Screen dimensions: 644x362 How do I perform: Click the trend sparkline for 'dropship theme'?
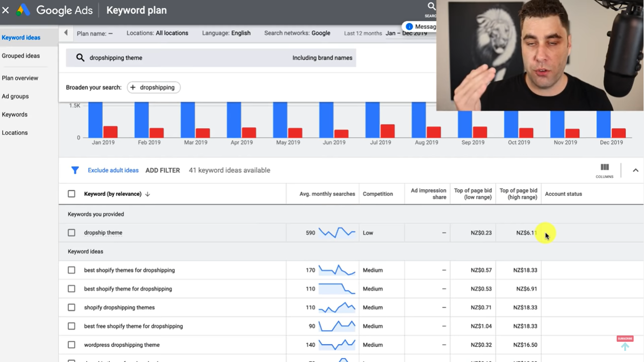tap(337, 232)
